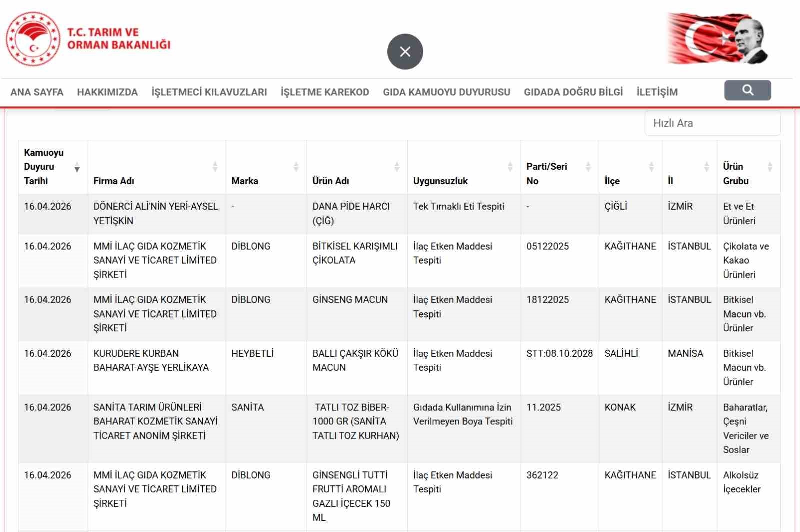Sort table by Ürün Adı column
This screenshot has width=800, height=532.
(397, 167)
